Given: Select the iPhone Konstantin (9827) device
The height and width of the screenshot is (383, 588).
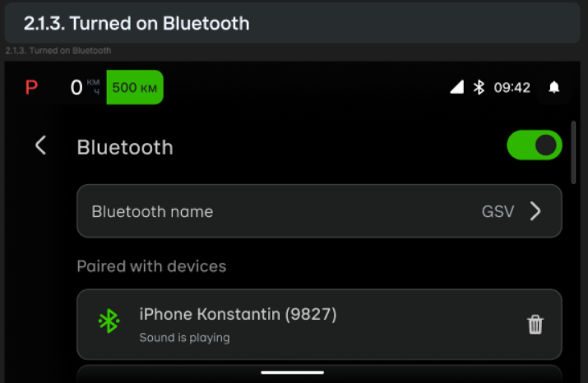Looking at the screenshot, I should point(319,324).
